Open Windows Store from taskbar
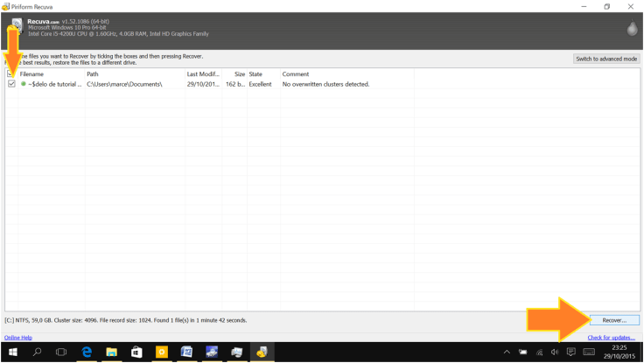Image resolution: width=644 pixels, height=363 pixels. [136, 352]
